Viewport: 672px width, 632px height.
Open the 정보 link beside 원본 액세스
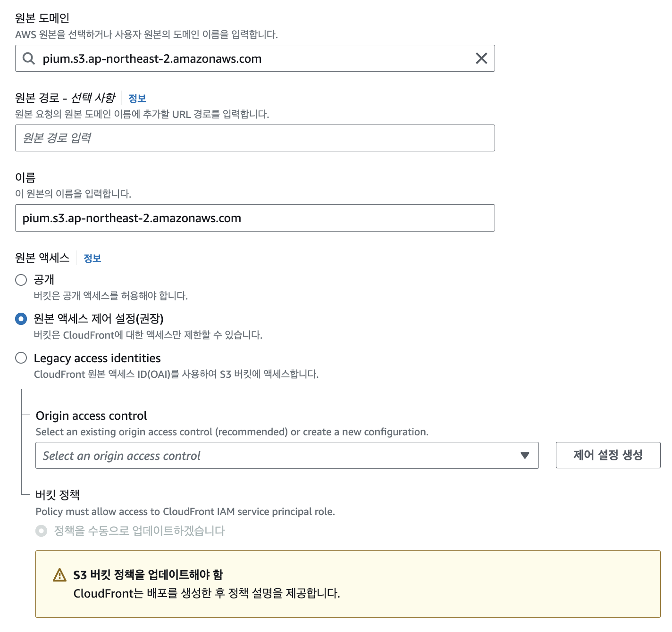92,258
